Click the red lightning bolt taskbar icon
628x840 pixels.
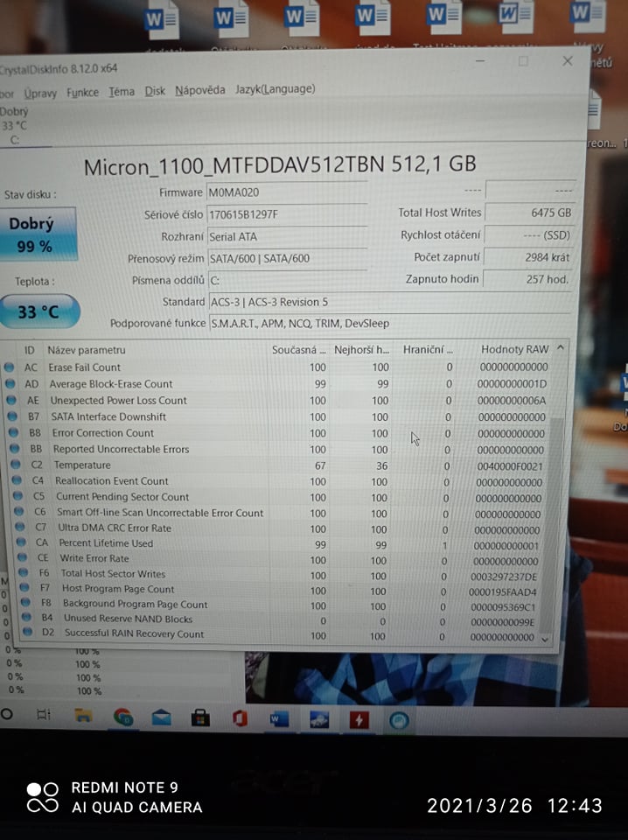point(359,720)
